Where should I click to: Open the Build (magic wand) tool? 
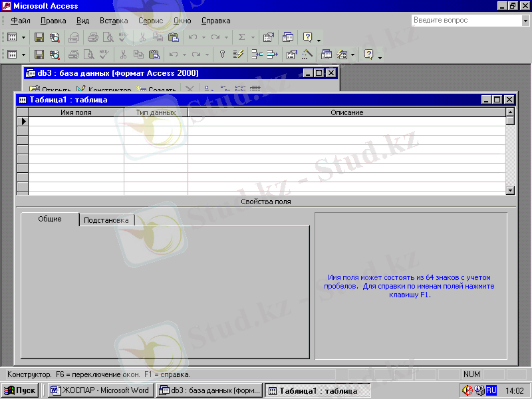coord(307,55)
